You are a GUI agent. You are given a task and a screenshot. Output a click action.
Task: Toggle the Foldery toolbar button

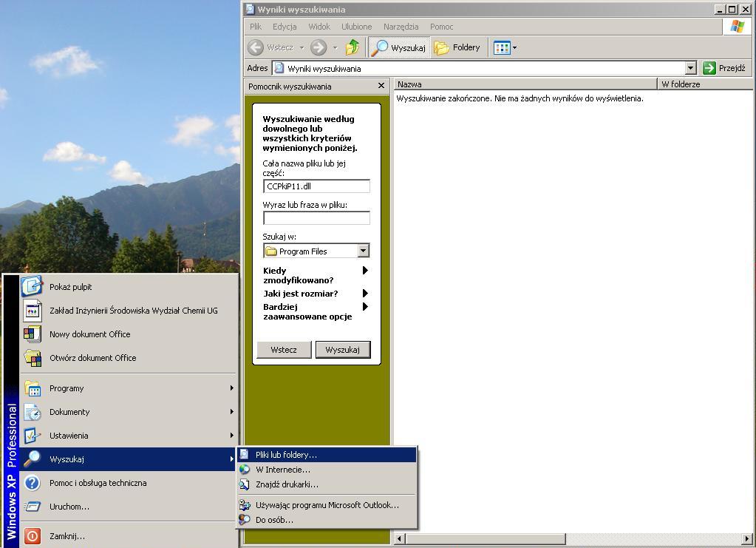point(457,47)
